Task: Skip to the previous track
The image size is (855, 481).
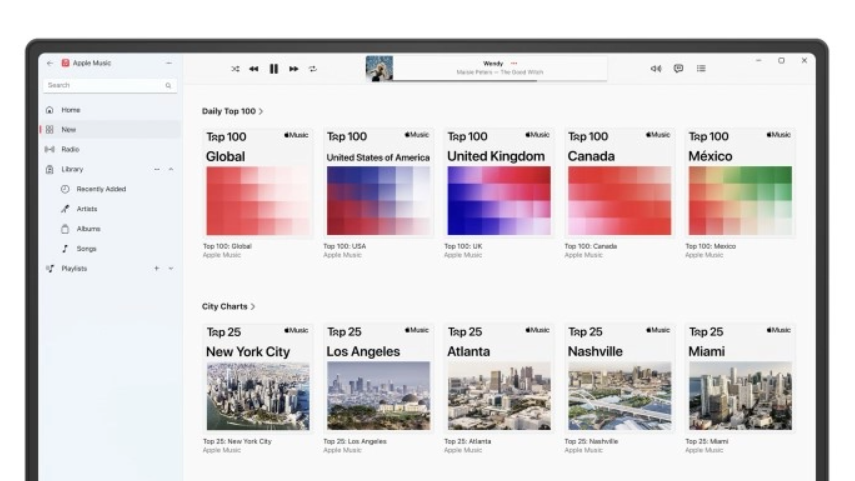Action: [254, 69]
